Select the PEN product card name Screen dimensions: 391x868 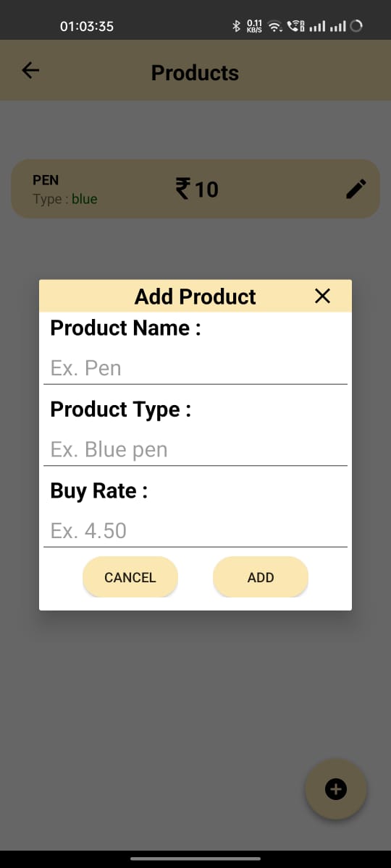click(x=46, y=180)
